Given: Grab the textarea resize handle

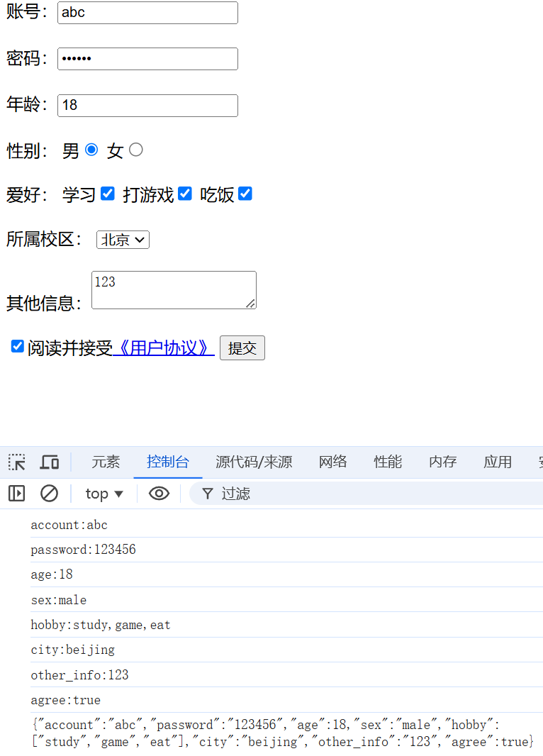Looking at the screenshot, I should point(250,304).
